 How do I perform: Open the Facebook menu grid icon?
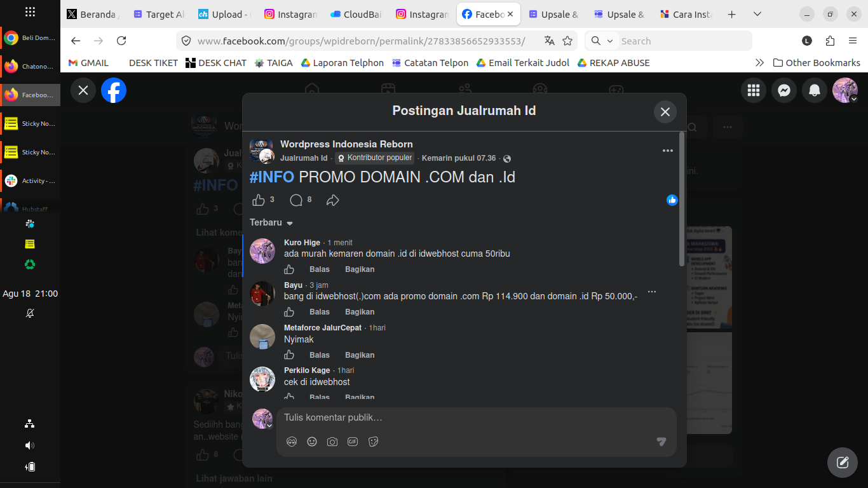pyautogui.click(x=754, y=90)
